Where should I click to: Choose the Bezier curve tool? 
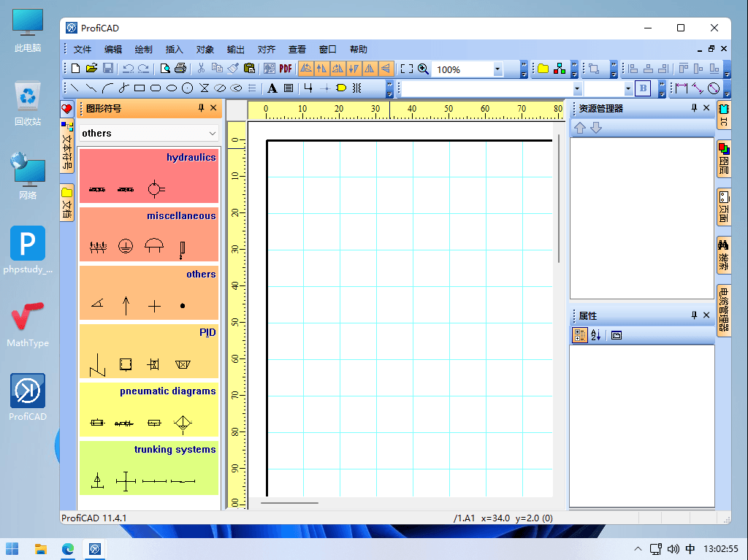point(123,88)
